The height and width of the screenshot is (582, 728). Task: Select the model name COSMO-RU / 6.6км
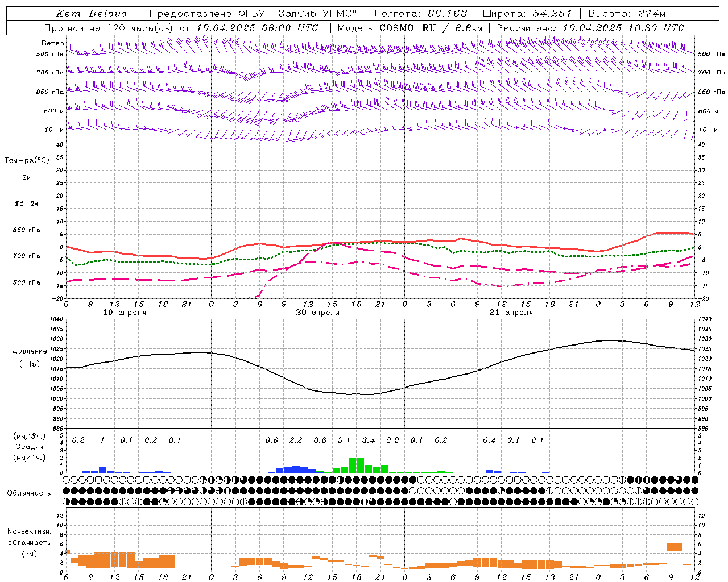tap(431, 28)
